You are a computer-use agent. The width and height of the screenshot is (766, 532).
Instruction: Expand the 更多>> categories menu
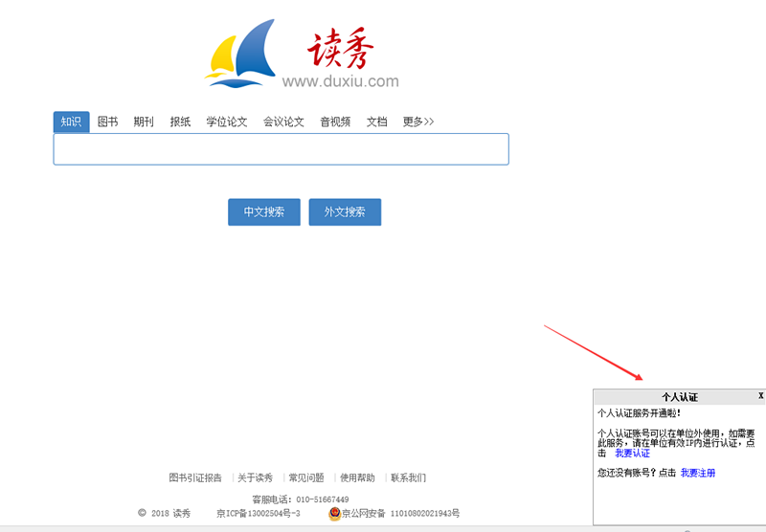coord(418,122)
